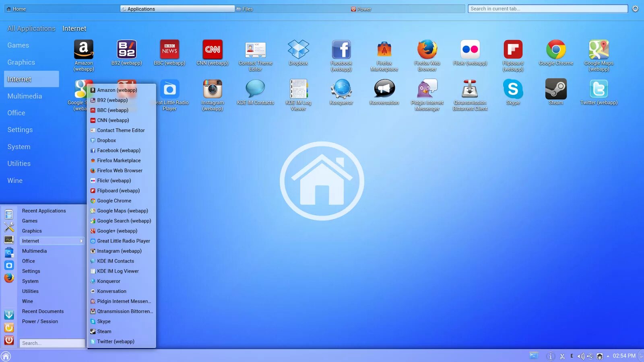Start Google Chrome from the icon grid
The width and height of the screenshot is (644, 362).
click(556, 49)
